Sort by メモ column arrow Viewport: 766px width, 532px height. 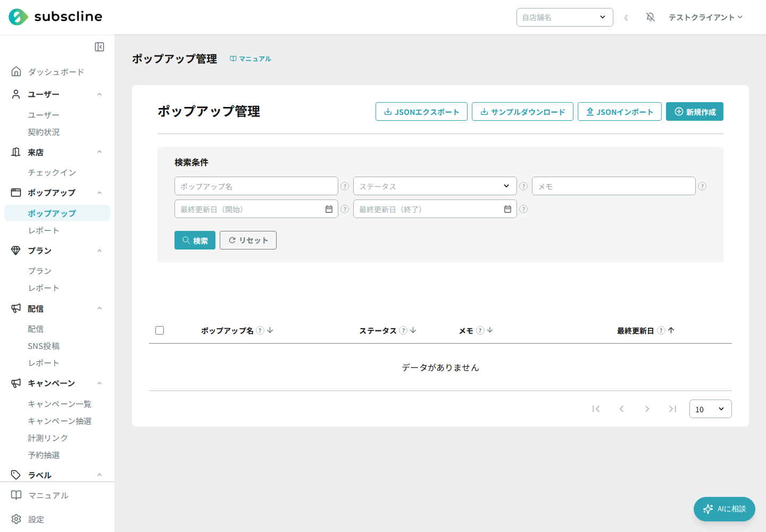tap(490, 330)
